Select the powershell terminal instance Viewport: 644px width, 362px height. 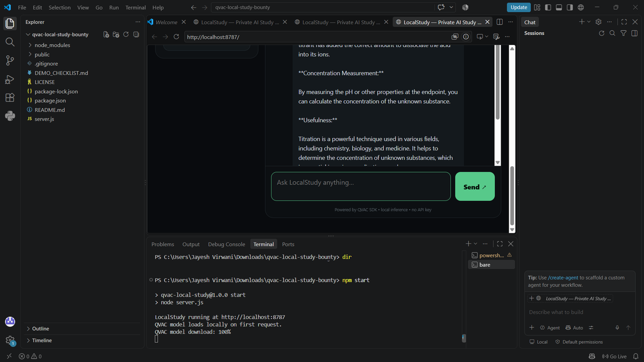491,255
